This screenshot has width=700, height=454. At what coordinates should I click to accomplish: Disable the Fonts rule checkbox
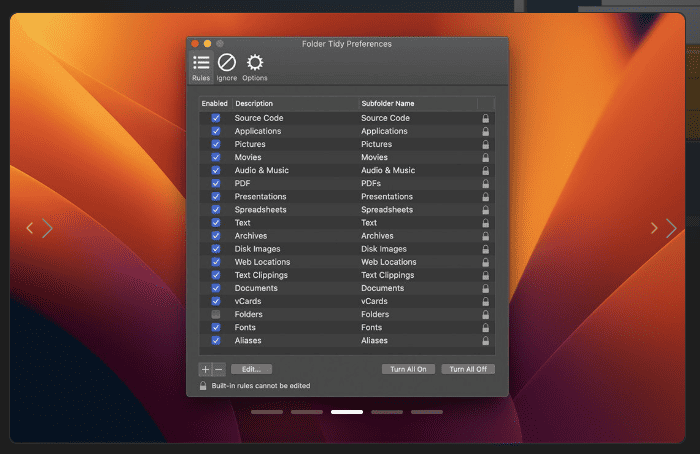(x=216, y=327)
